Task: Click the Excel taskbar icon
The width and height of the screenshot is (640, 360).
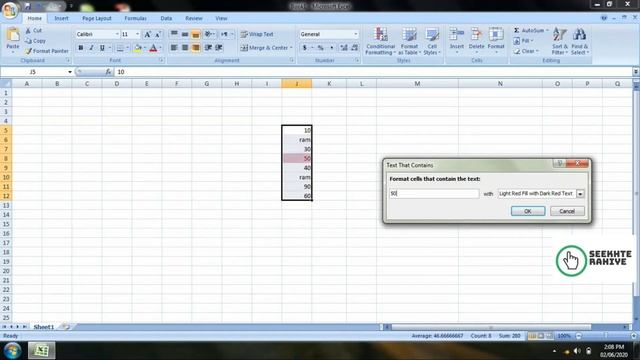Action: [x=42, y=351]
